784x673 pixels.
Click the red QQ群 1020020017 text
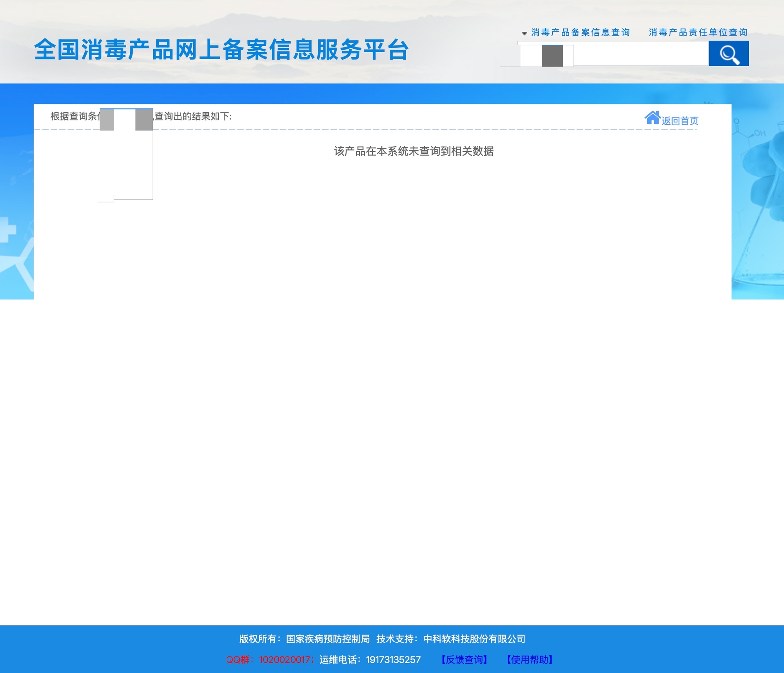click(x=270, y=660)
